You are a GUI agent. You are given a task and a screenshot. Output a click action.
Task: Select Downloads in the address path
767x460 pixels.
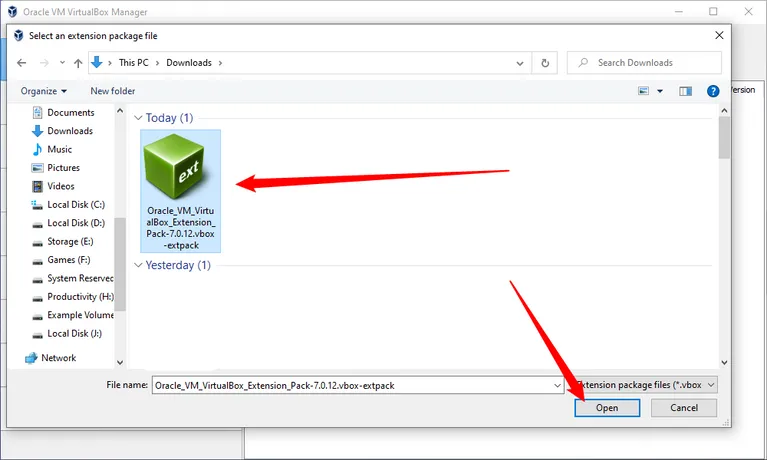point(189,63)
